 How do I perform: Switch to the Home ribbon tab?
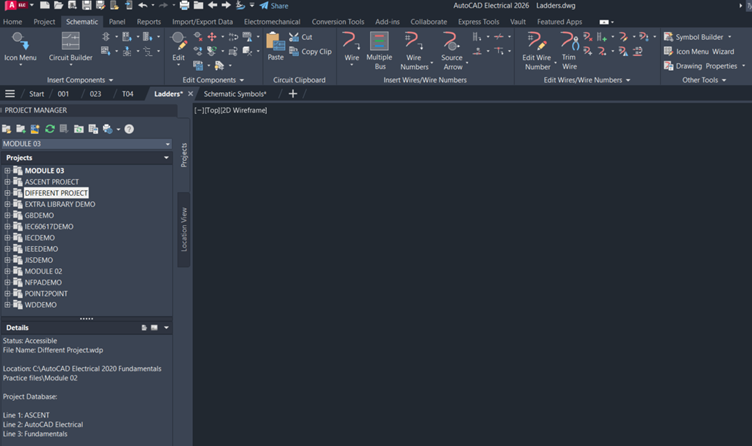pyautogui.click(x=12, y=22)
